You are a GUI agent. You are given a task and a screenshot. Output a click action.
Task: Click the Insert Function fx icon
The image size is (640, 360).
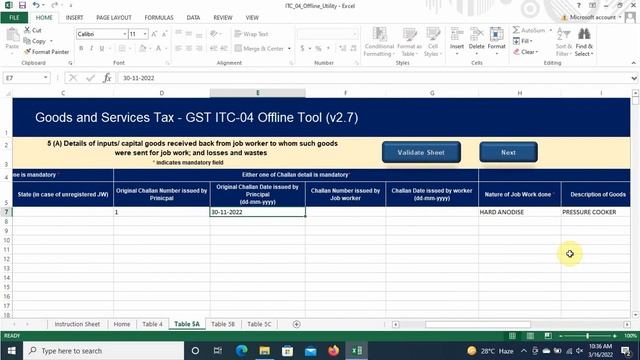pos(107,78)
